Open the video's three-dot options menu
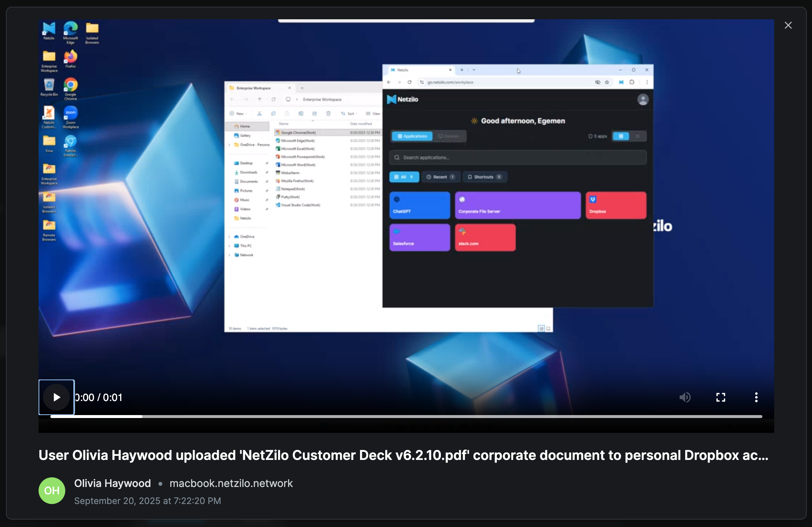The image size is (812, 527). pyautogui.click(x=756, y=397)
